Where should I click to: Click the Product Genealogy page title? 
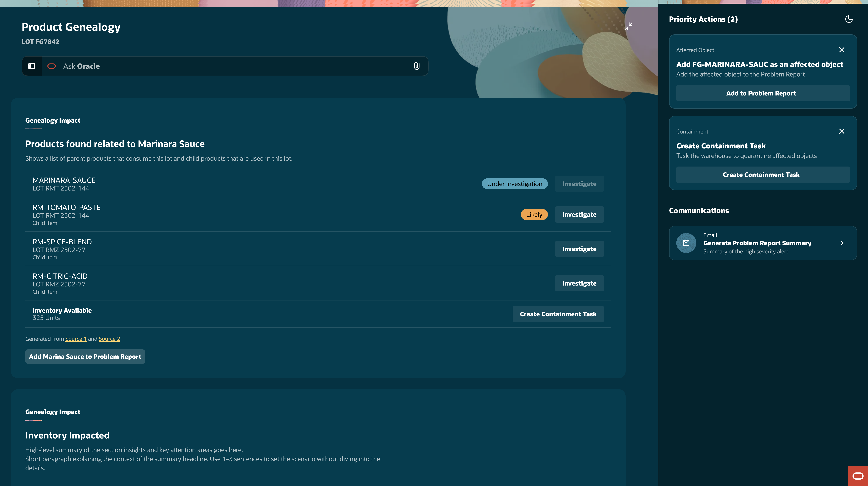click(x=71, y=27)
